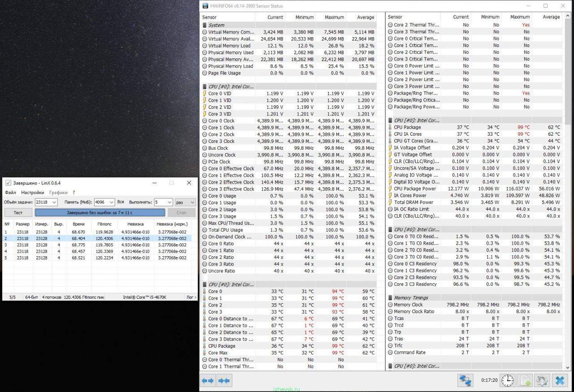Click the 5/5 status bar entry in LinX
The height and width of the screenshot is (392, 574).
click(13, 297)
